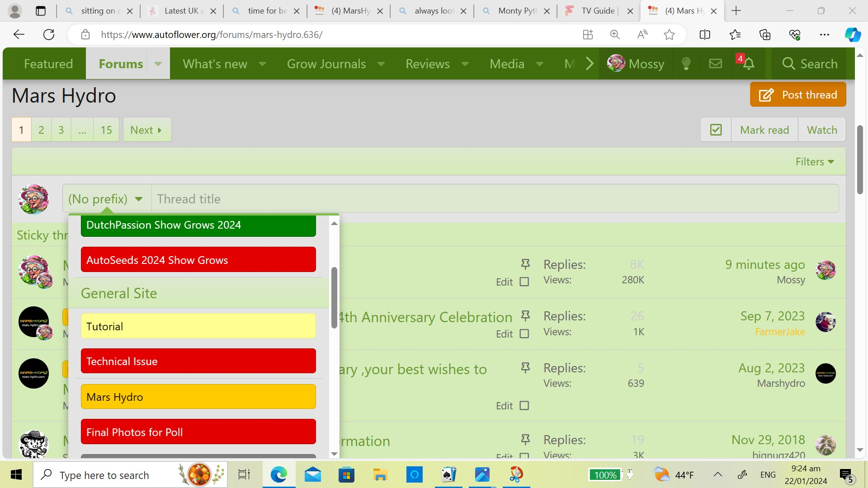Click pin icon on 280K views thread
The width and height of the screenshot is (868, 488).
click(525, 264)
